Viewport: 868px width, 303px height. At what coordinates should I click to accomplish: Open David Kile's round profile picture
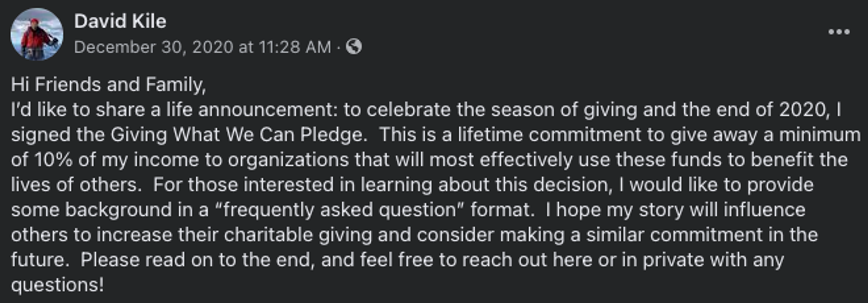tap(37, 34)
